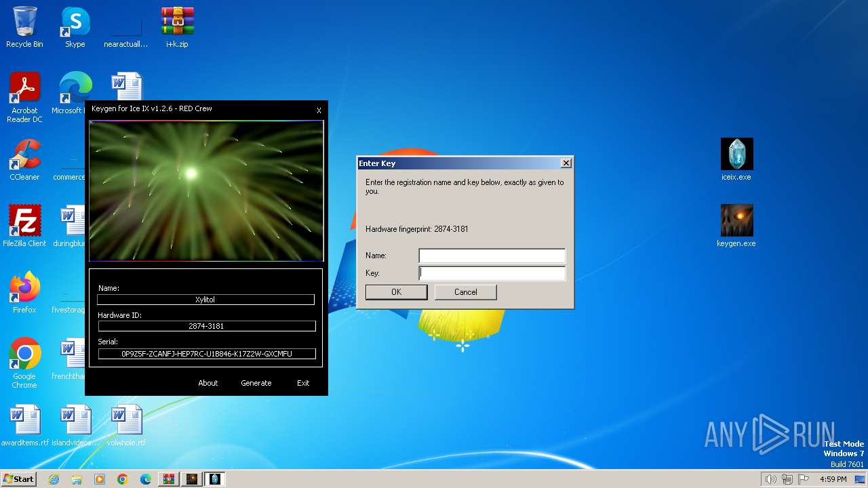The height and width of the screenshot is (488, 868).
Task: Click the keygen Hardware ID field
Action: (207, 326)
